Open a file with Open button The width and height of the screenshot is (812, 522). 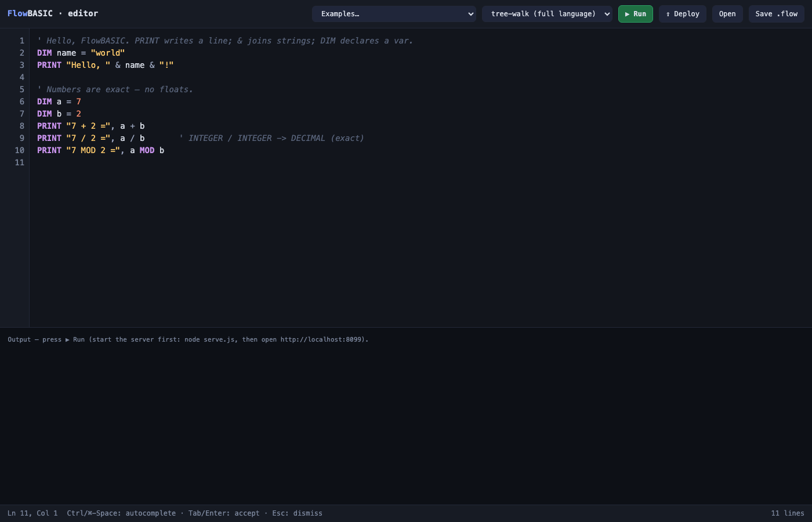(727, 14)
